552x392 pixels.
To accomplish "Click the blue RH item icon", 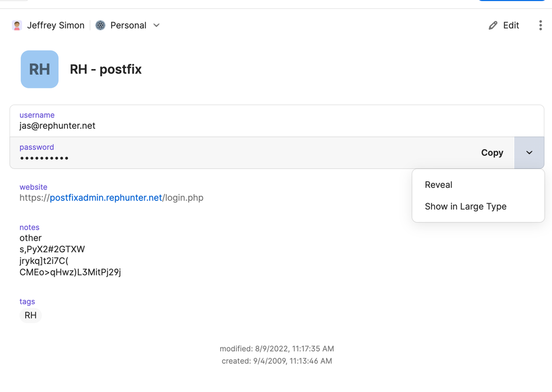I will (40, 70).
